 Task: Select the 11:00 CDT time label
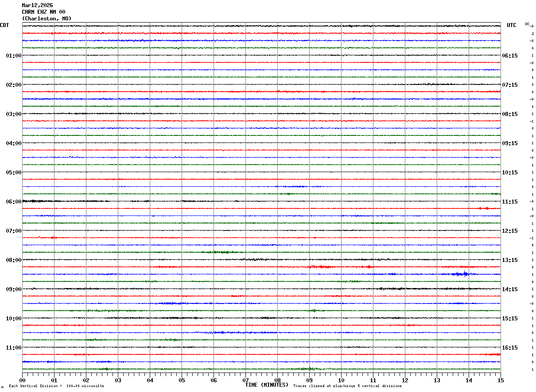pos(13,348)
